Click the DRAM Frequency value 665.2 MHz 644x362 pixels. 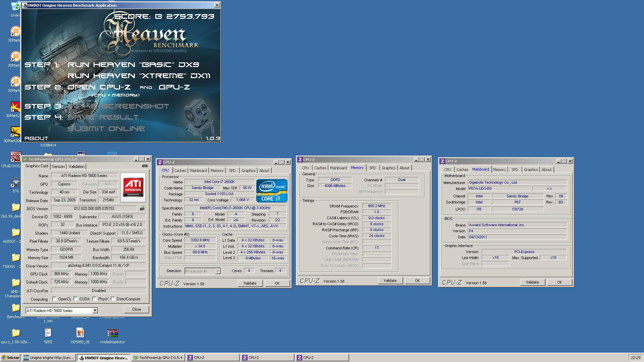pyautogui.click(x=376, y=206)
